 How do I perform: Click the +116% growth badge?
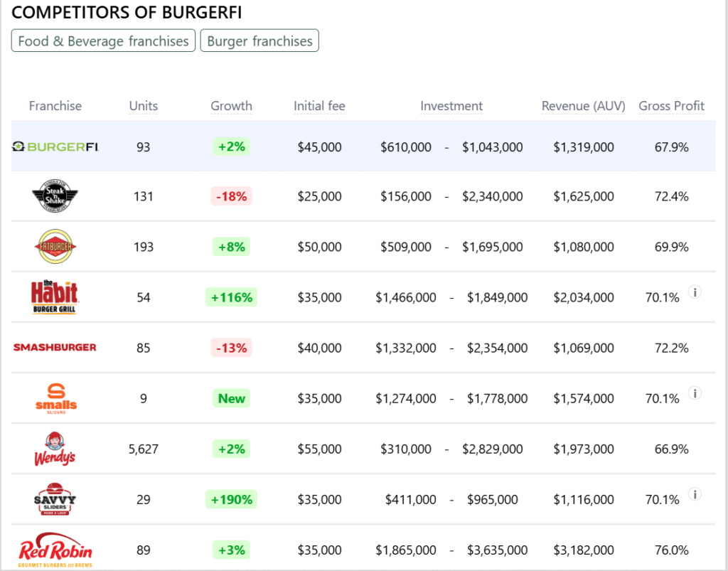click(x=231, y=297)
